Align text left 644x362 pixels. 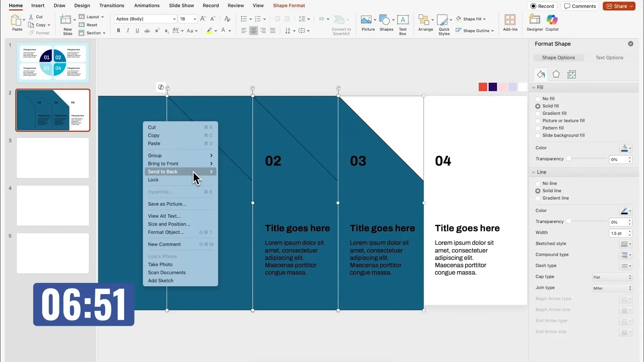(244, 31)
